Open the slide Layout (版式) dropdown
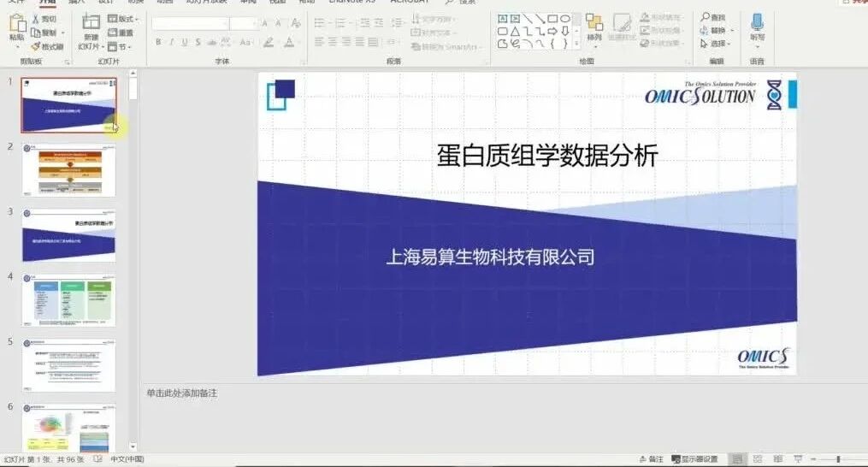The width and height of the screenshot is (868, 467). tap(123, 20)
